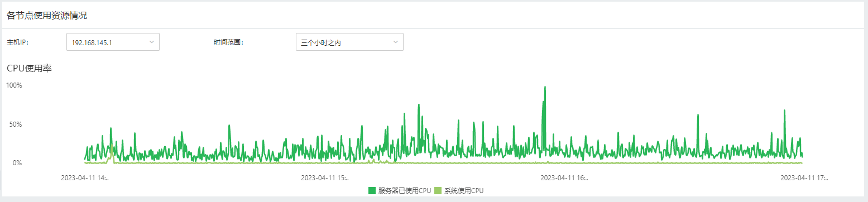
Task: Click the 50% y-axis label
Action: tap(15, 124)
